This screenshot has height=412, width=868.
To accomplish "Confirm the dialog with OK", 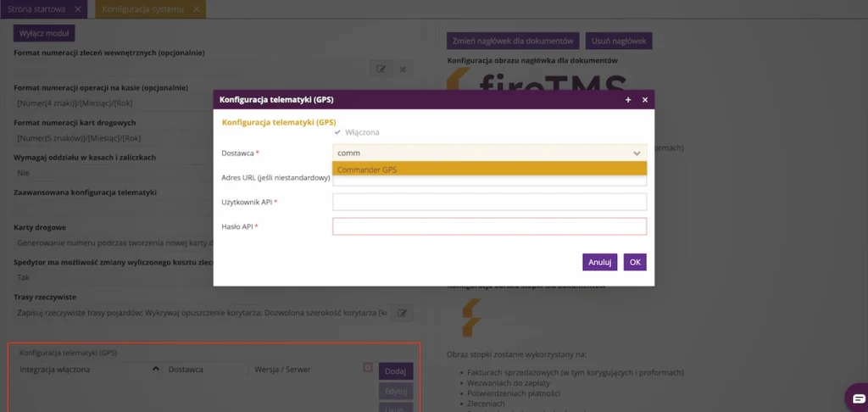I will (x=635, y=263).
